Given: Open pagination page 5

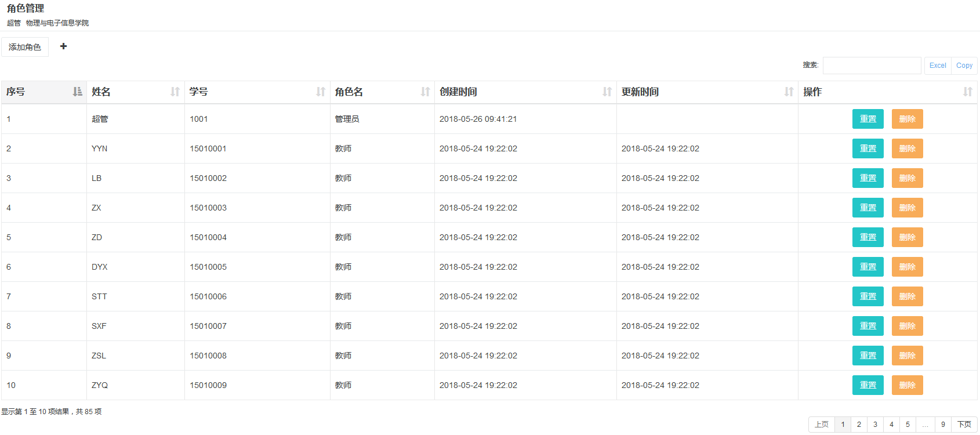Looking at the screenshot, I should (908, 425).
